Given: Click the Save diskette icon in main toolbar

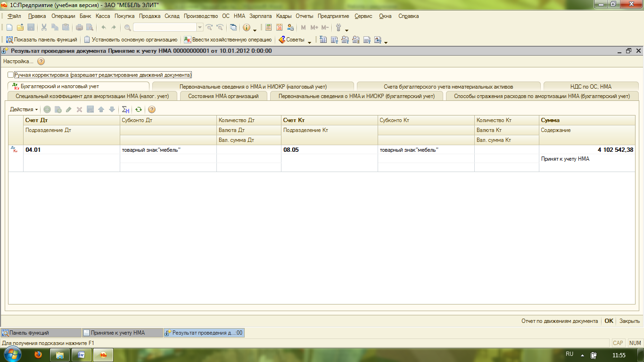Looking at the screenshot, I should point(31,28).
